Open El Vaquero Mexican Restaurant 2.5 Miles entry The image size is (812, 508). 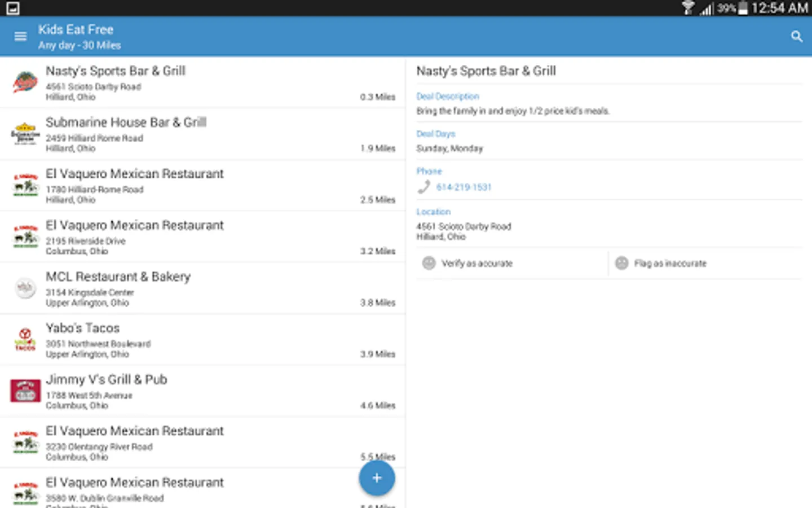[x=202, y=186]
